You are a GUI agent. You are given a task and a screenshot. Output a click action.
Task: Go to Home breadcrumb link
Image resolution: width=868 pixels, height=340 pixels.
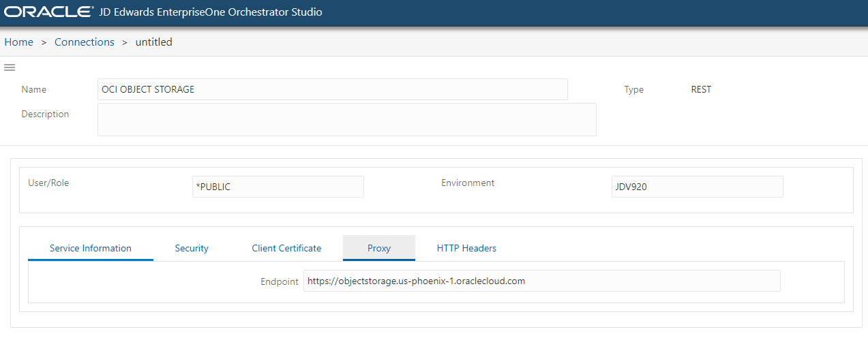coord(18,42)
